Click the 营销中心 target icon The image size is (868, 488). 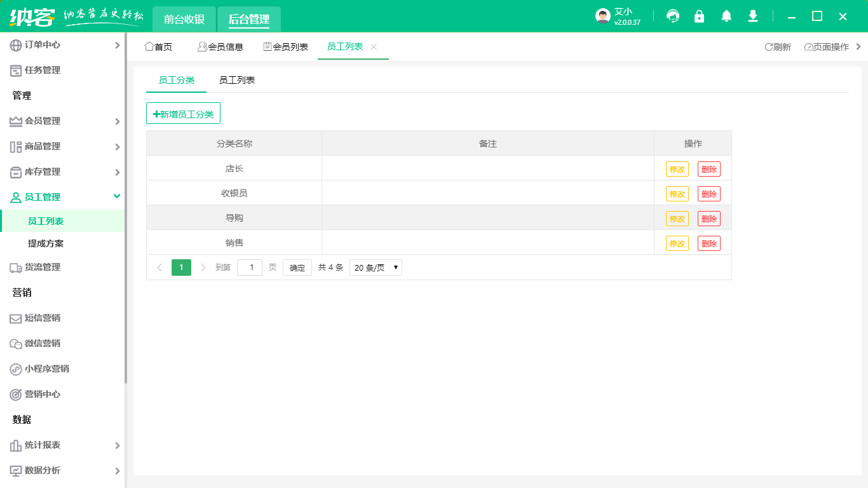[16, 395]
